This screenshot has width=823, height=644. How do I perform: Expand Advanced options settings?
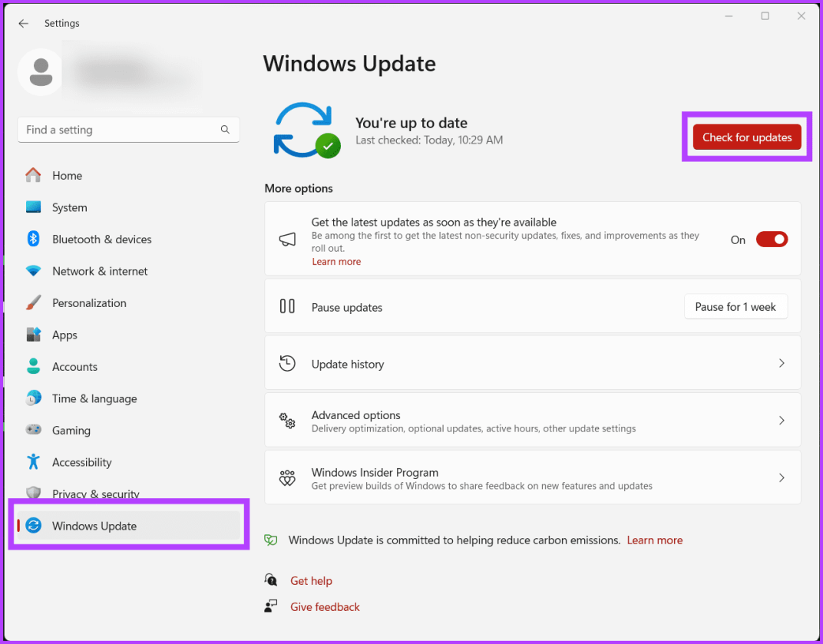click(533, 420)
